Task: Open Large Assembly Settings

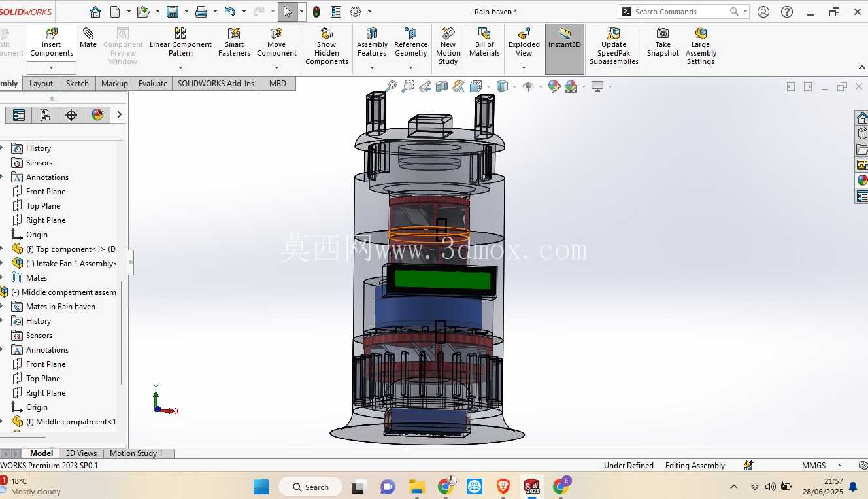Action: click(701, 46)
